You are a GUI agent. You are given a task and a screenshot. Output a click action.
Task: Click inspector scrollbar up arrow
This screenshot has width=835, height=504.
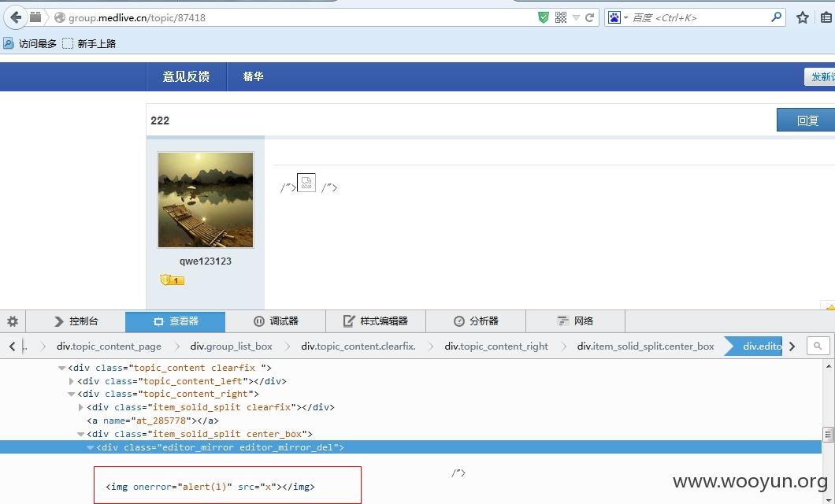(828, 366)
